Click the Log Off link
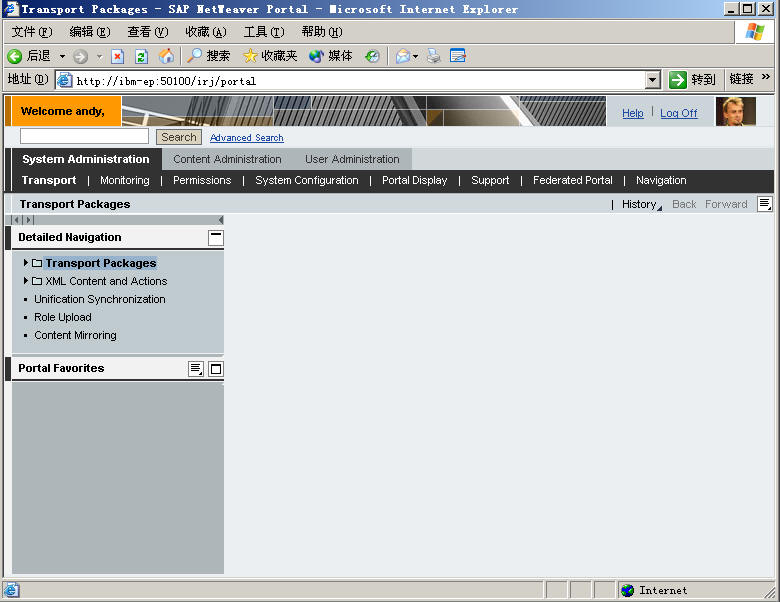 coord(679,113)
